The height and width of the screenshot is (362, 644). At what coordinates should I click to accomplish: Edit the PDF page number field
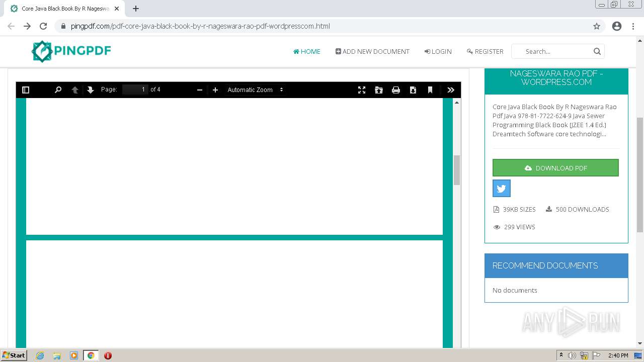(135, 89)
